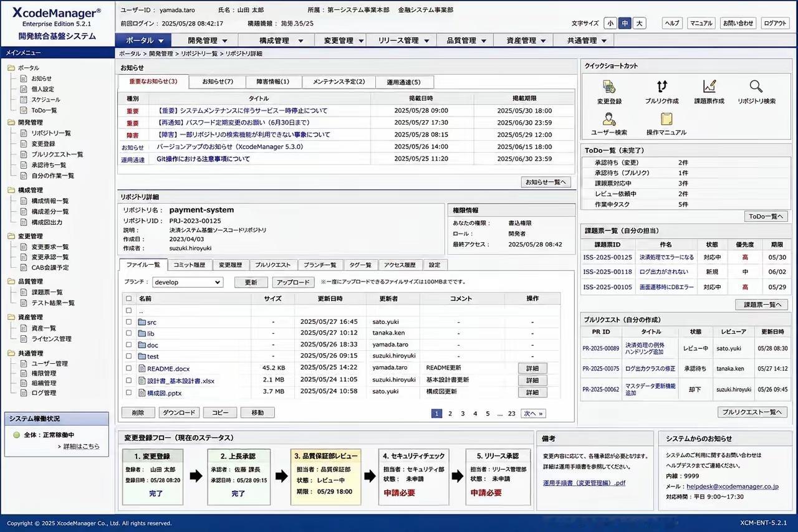
Task: Open the リポジトリ検索 magnifier icon
Action: 756,87
